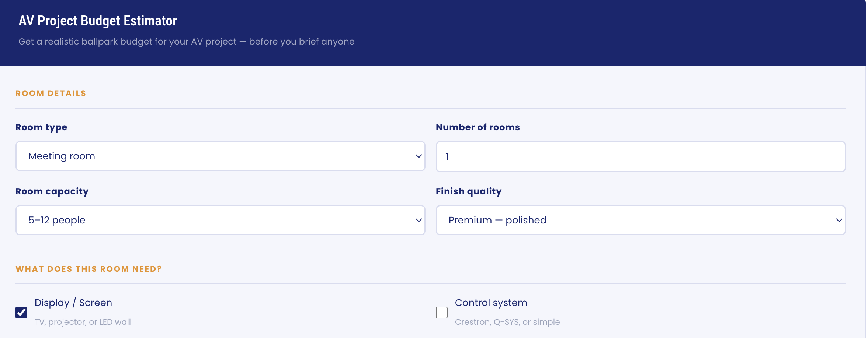Click the chevron arrow in Finish quality field
The image size is (868, 338).
pos(839,220)
